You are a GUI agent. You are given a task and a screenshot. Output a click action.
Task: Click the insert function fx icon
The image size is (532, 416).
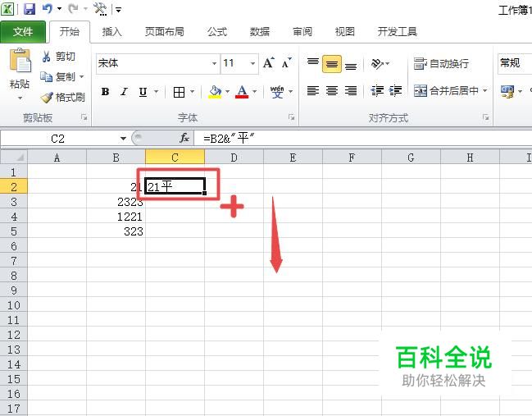pyautogui.click(x=184, y=138)
